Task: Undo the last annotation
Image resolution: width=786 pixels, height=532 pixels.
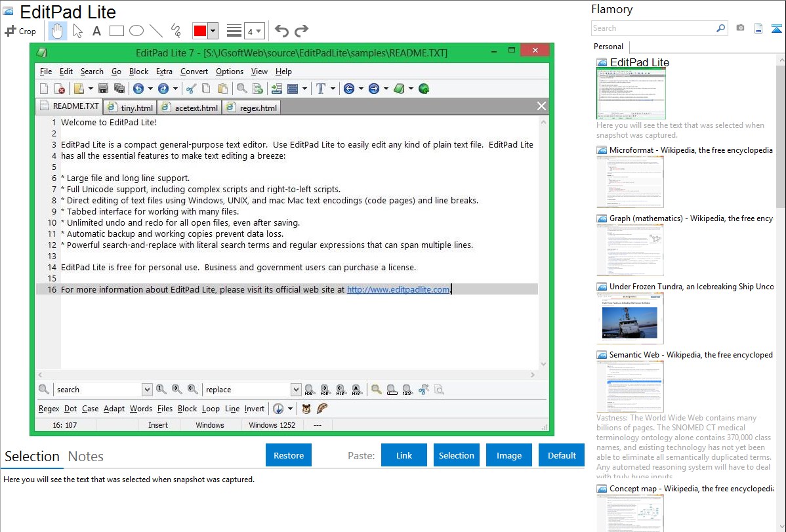Action: 281,31
